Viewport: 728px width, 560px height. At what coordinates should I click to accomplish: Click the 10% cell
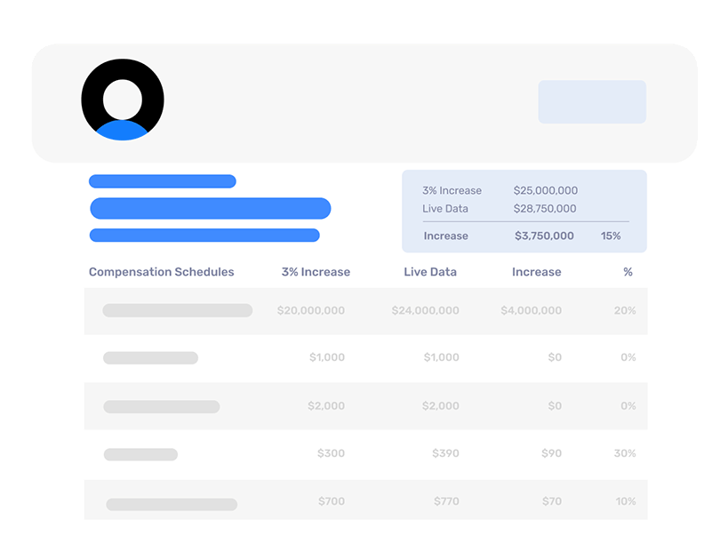(626, 501)
